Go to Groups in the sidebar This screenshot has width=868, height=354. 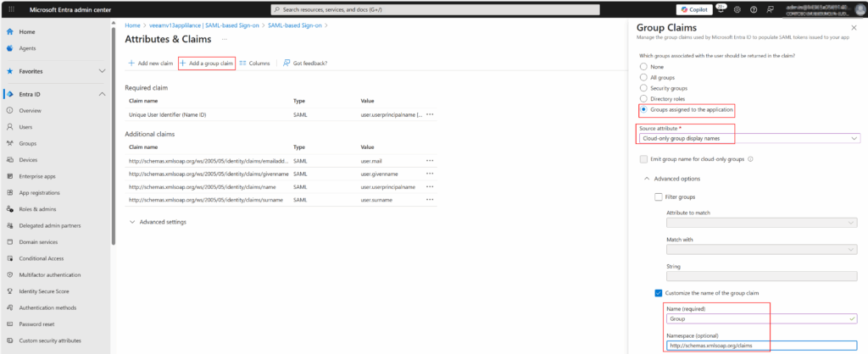click(x=27, y=144)
